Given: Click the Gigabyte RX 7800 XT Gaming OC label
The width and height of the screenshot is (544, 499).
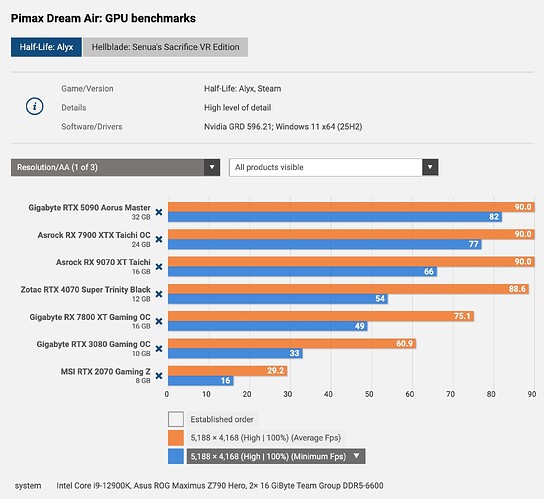Looking at the screenshot, I should click(90, 317).
